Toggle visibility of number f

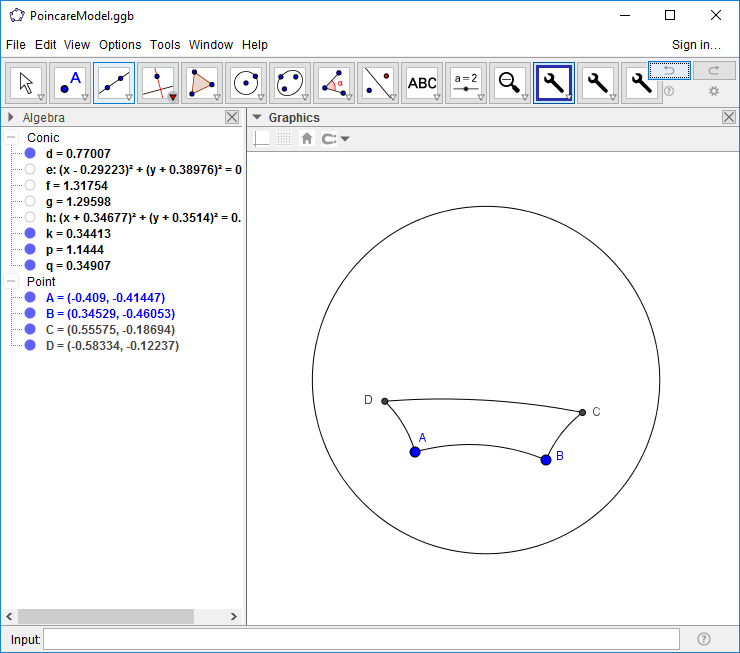30,186
